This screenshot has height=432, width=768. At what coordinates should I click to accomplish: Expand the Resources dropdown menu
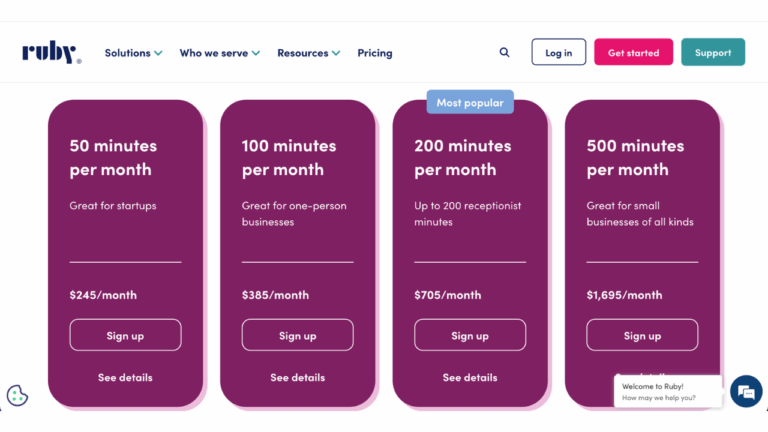(x=308, y=53)
